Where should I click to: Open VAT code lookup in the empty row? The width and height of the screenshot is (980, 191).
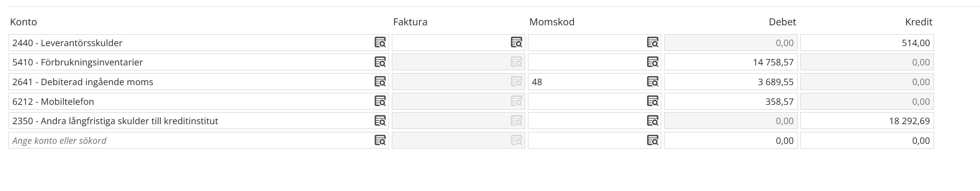pyautogui.click(x=652, y=141)
